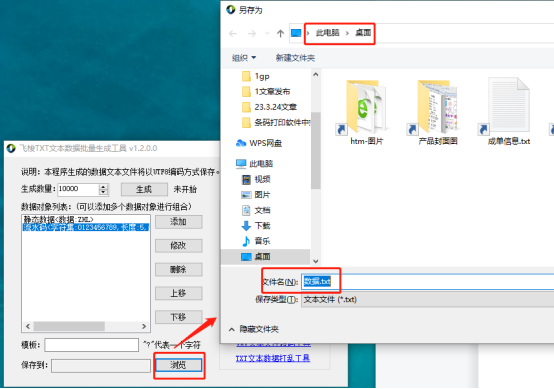Click Save As dialog title icon

click(x=231, y=10)
